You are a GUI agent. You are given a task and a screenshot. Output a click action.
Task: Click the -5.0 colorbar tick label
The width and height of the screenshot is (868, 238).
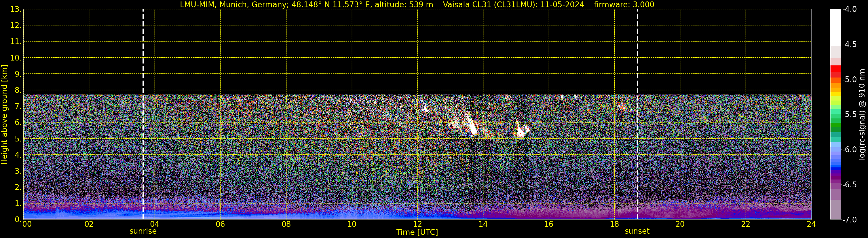(849, 80)
